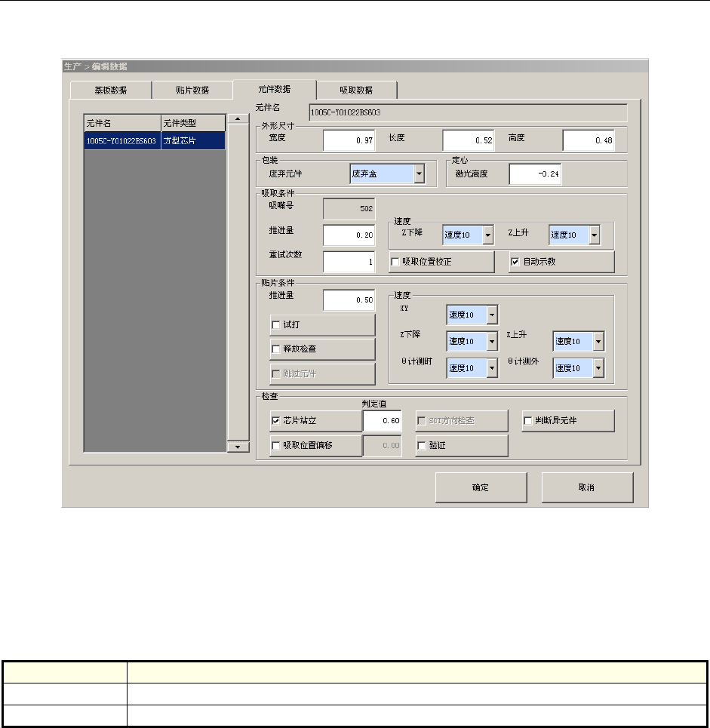
Task: Click the 元件名 field with 1005C-Y01022BS603
Action: 468,112
